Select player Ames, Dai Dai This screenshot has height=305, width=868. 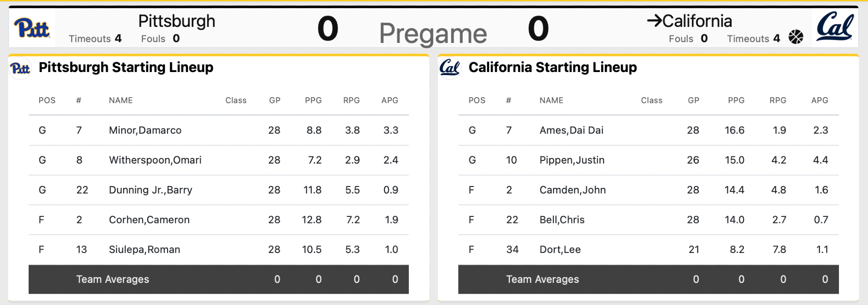point(571,130)
